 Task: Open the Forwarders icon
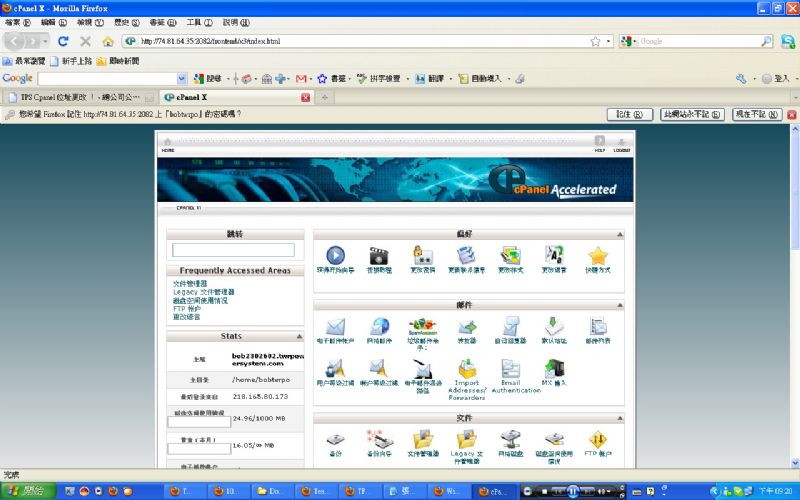point(466,327)
